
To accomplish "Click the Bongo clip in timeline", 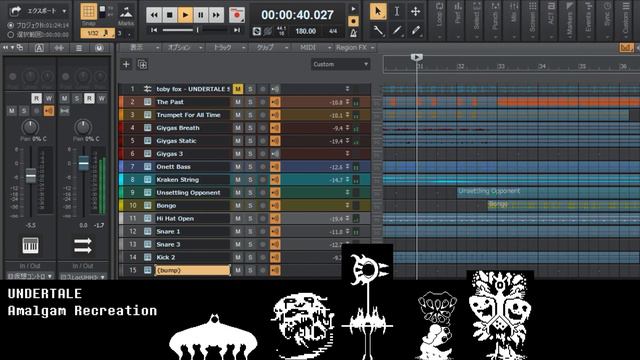I will tap(563, 205).
